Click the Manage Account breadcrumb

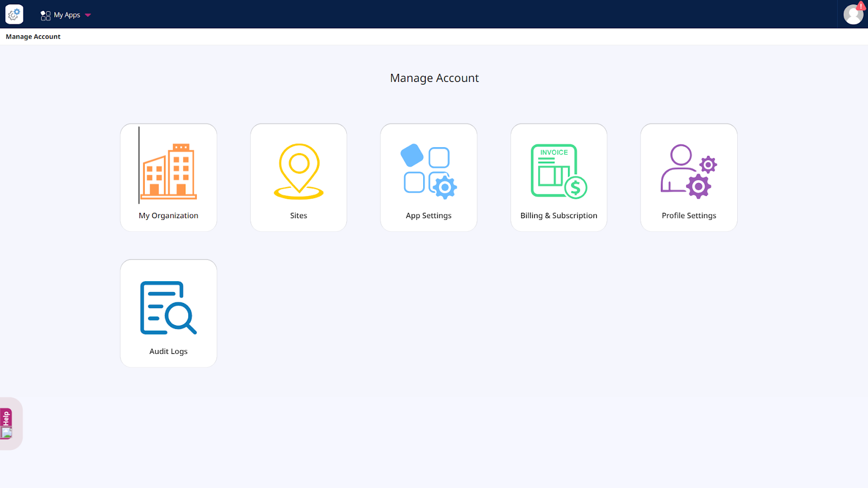click(x=33, y=37)
